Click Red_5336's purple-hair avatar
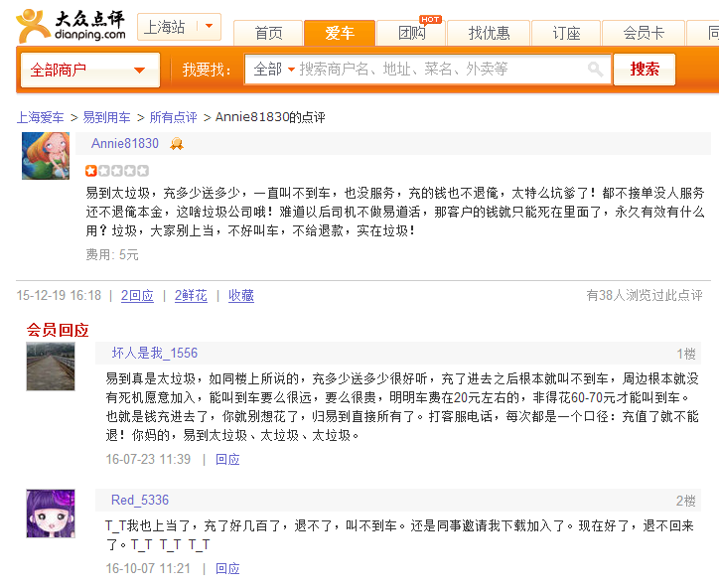 pyautogui.click(x=51, y=514)
